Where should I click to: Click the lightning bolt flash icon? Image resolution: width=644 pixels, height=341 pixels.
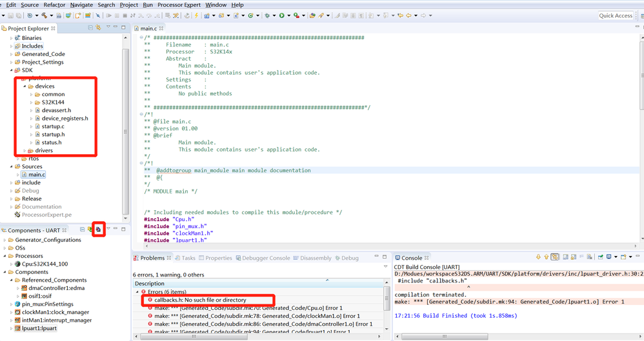196,15
